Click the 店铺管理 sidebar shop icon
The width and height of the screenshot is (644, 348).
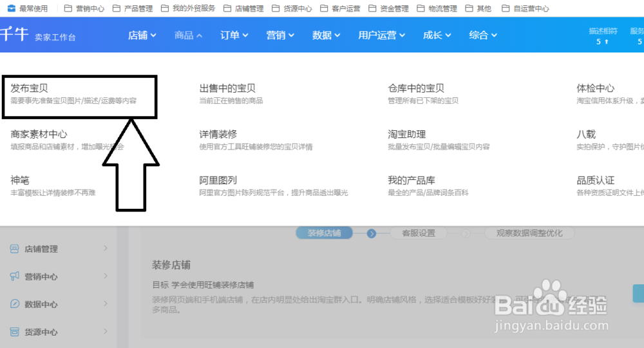coord(14,249)
